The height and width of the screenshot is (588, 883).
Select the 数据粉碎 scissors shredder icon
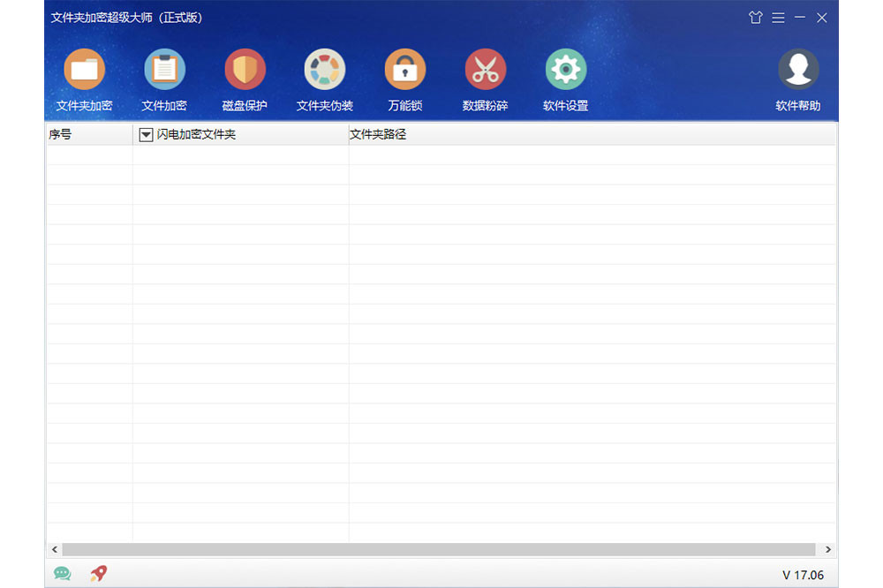click(x=485, y=70)
